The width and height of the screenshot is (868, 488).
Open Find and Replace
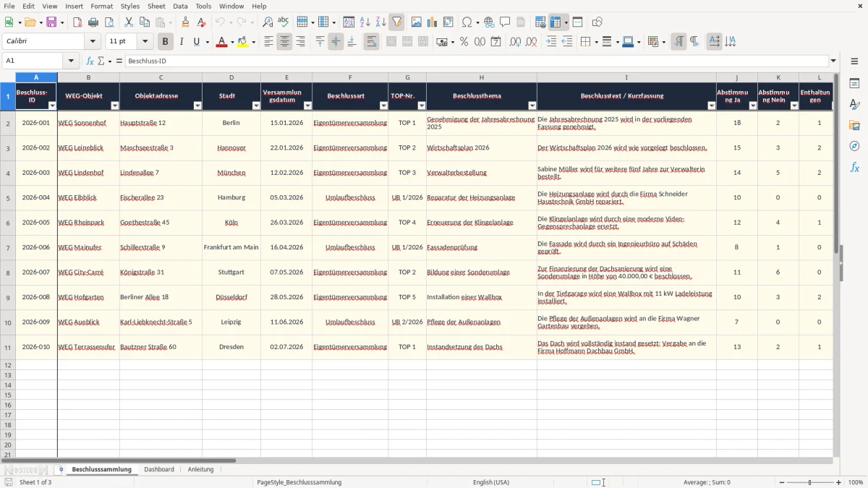click(268, 22)
